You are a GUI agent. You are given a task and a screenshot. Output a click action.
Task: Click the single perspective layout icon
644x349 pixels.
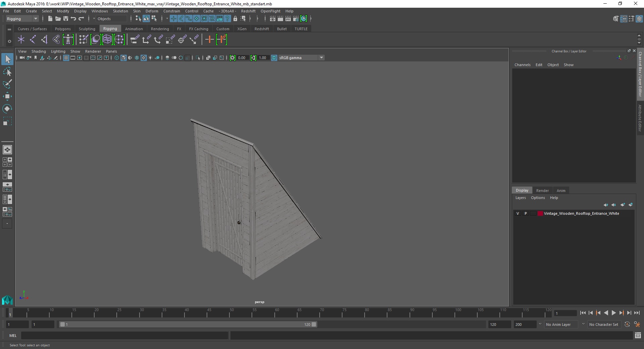(7, 150)
